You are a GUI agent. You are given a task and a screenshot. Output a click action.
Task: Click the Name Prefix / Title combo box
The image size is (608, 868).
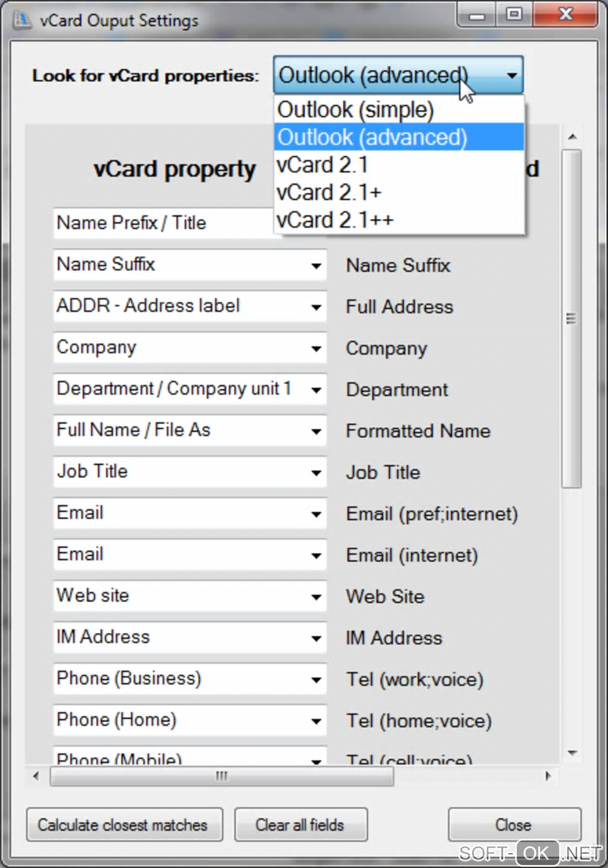[x=164, y=223]
